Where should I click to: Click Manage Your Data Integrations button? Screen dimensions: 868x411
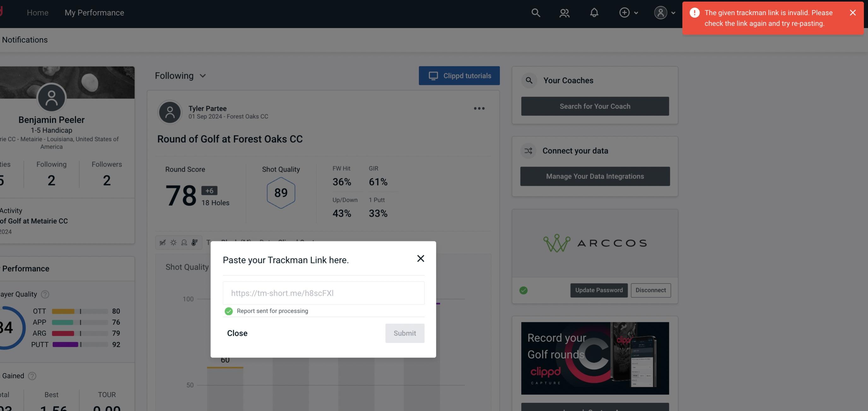coord(595,176)
